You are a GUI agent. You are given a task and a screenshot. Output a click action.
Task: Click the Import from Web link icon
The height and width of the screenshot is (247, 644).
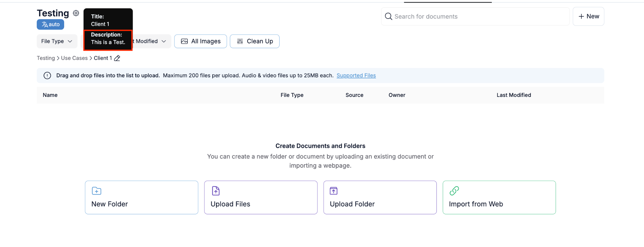(454, 191)
